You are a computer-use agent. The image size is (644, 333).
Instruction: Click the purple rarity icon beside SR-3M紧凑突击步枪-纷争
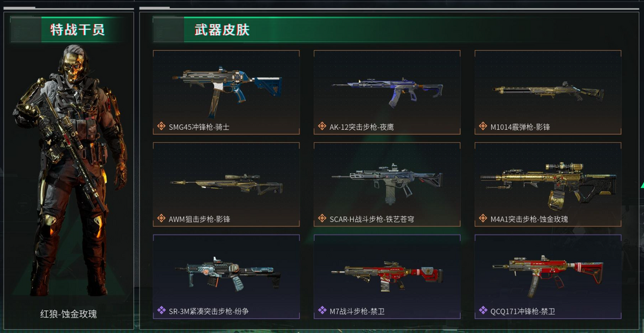(162, 311)
